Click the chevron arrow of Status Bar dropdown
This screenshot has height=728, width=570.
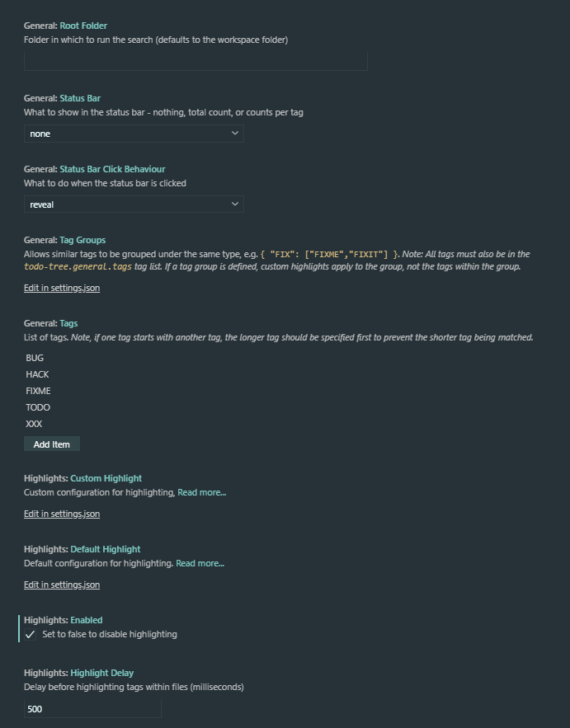click(x=234, y=134)
